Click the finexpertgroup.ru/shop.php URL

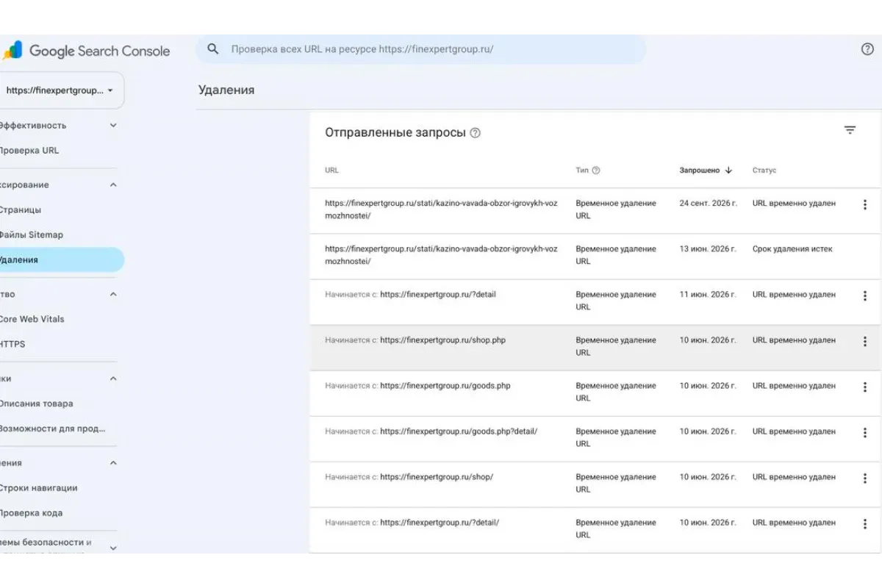[443, 340]
